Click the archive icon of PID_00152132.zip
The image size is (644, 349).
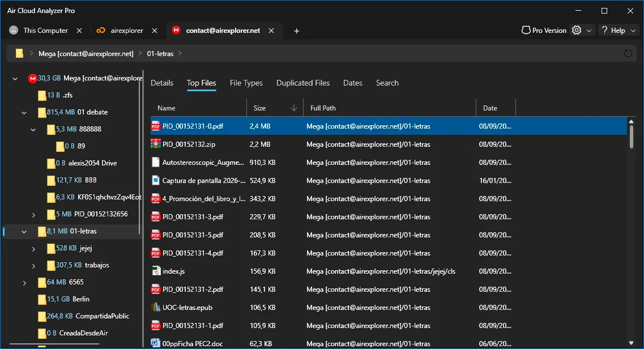[155, 144]
